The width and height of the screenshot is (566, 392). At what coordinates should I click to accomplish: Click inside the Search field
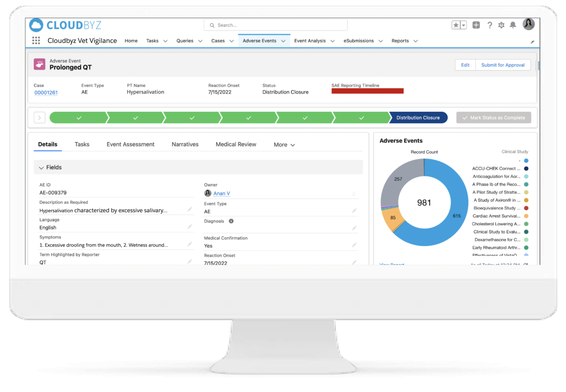[275, 25]
